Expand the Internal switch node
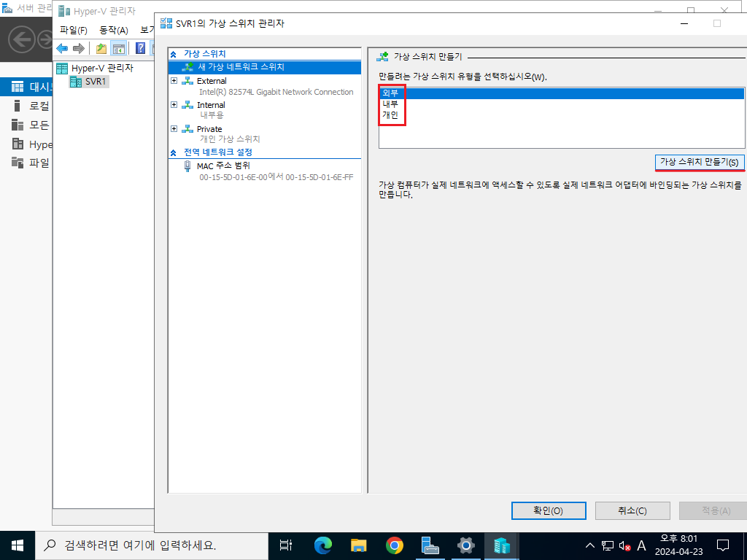The image size is (747, 560). pyautogui.click(x=174, y=105)
